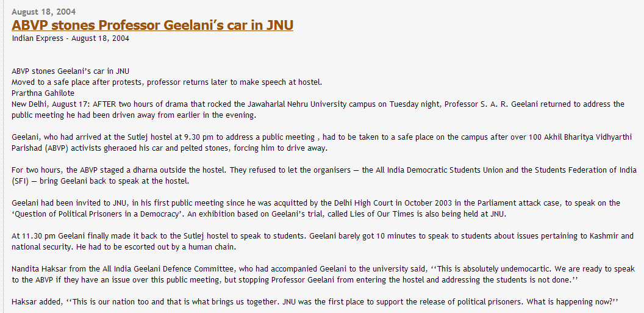Click the 'ABVP stones Geelani's car in JNU' subheading text
The height and width of the screenshot is (313, 644).
[70, 71]
